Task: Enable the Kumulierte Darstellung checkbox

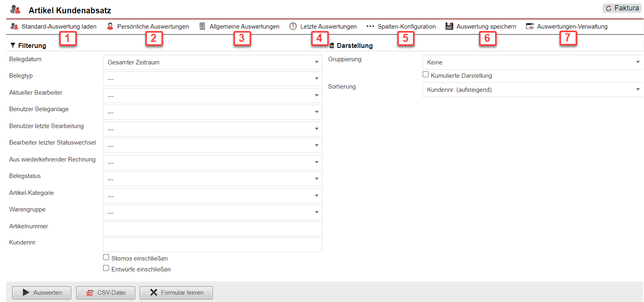Action: (425, 74)
